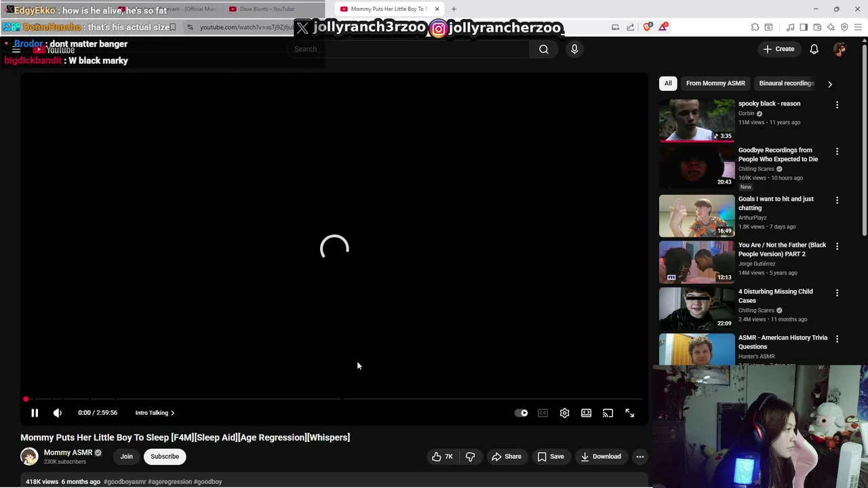
Task: Open options for 4 Disturbing Missing Child Cases
Action: [837, 293]
